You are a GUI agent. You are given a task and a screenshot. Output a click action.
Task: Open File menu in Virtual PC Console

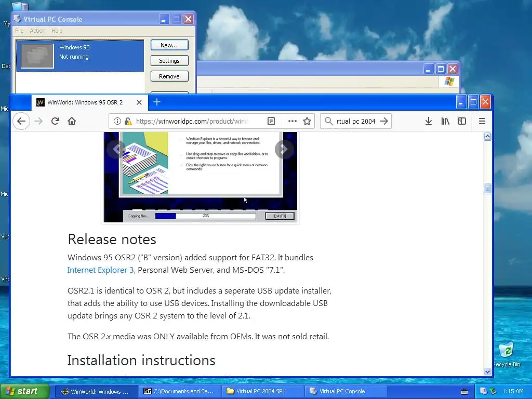(19, 31)
